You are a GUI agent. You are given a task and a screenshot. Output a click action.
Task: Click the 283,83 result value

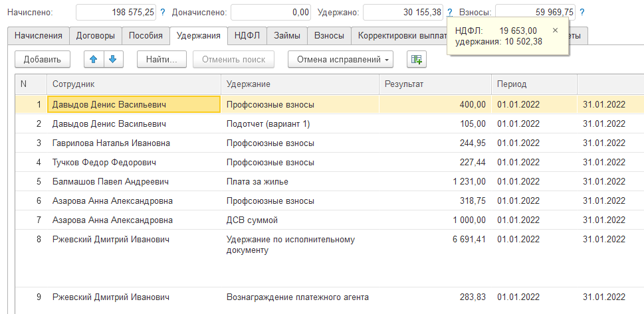pos(473,297)
